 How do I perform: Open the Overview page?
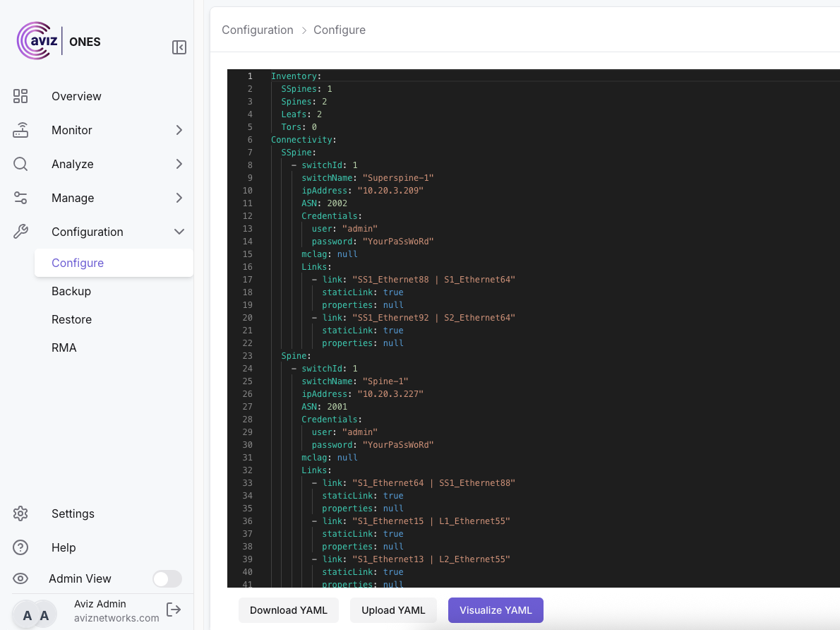pyautogui.click(x=76, y=96)
